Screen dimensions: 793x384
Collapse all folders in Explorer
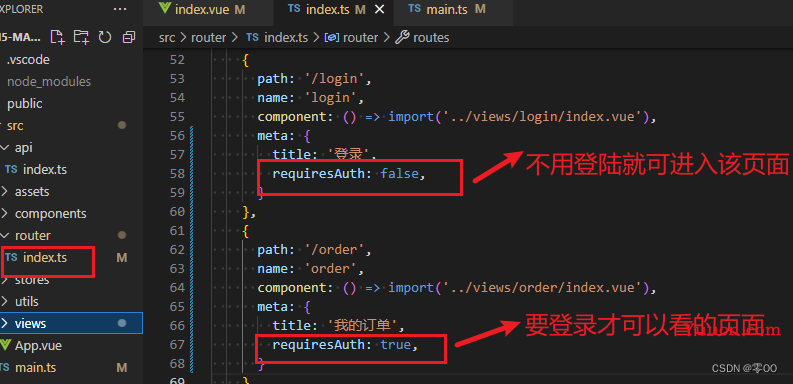click(129, 37)
